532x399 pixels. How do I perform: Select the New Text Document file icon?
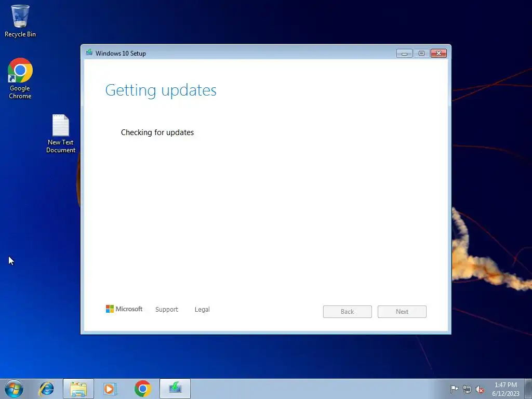pos(61,134)
